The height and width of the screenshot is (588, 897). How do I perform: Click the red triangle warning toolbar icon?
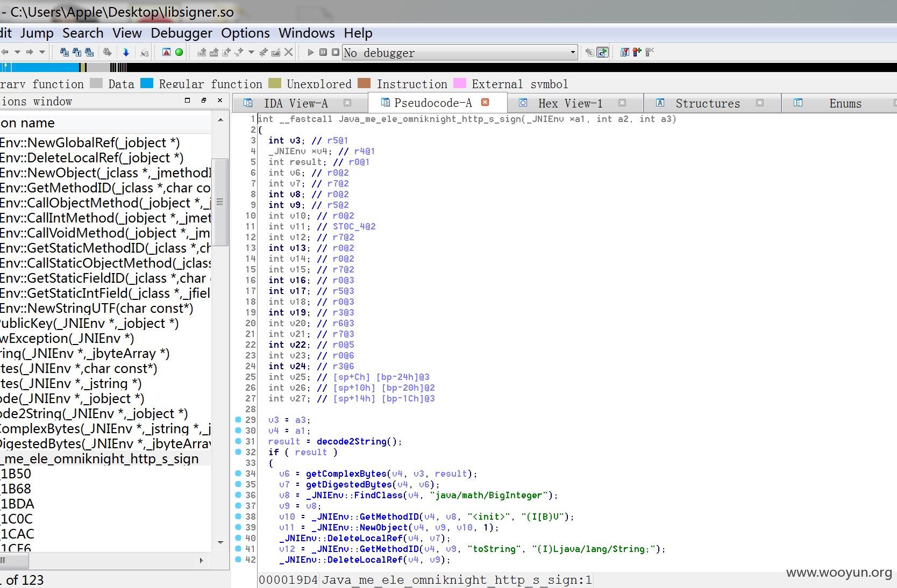pyautogui.click(x=167, y=52)
